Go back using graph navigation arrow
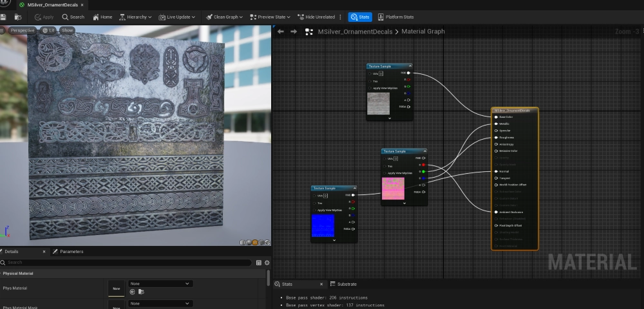This screenshot has height=309, width=644. point(280,31)
